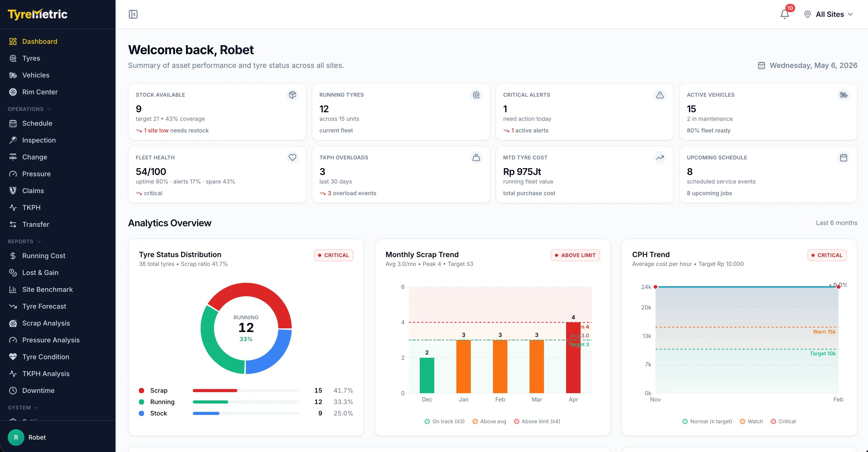The height and width of the screenshot is (452, 868).
Task: Click the Upcoming Schedule calendar icon
Action: click(x=843, y=157)
